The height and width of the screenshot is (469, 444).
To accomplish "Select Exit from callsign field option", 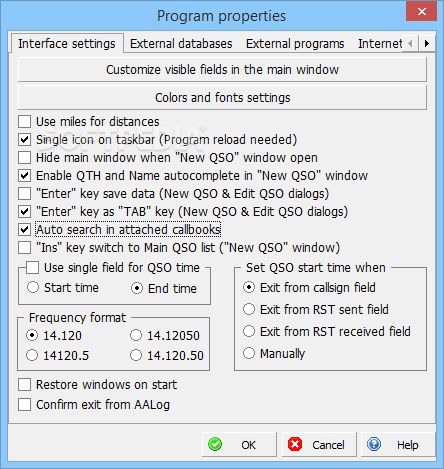I will 249,287.
